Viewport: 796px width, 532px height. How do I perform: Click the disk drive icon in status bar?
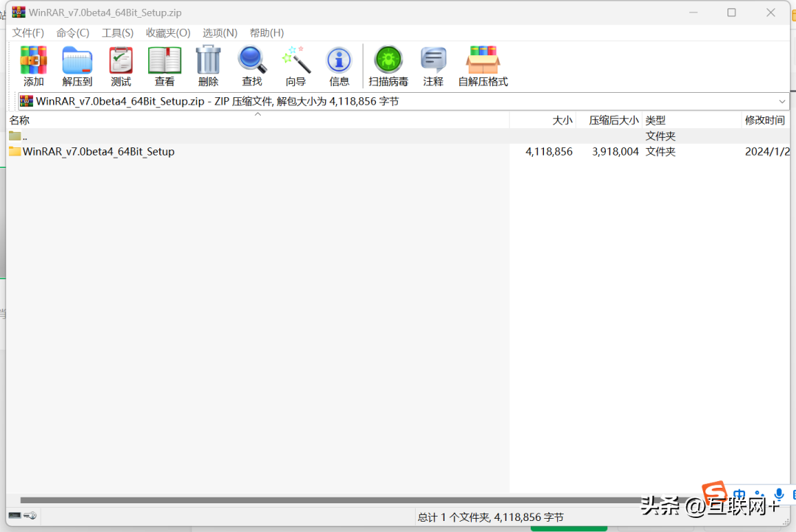[15, 516]
